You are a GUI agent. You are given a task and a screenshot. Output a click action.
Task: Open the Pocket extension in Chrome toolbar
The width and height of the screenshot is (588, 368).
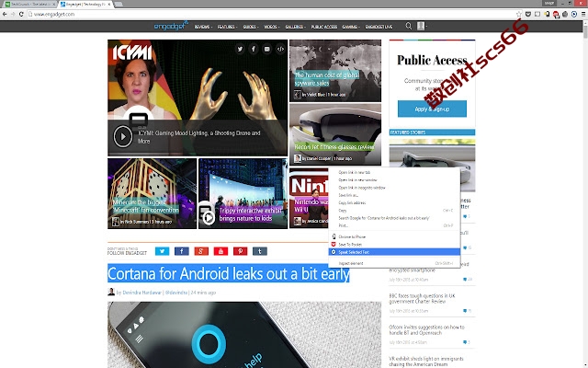tap(528, 15)
